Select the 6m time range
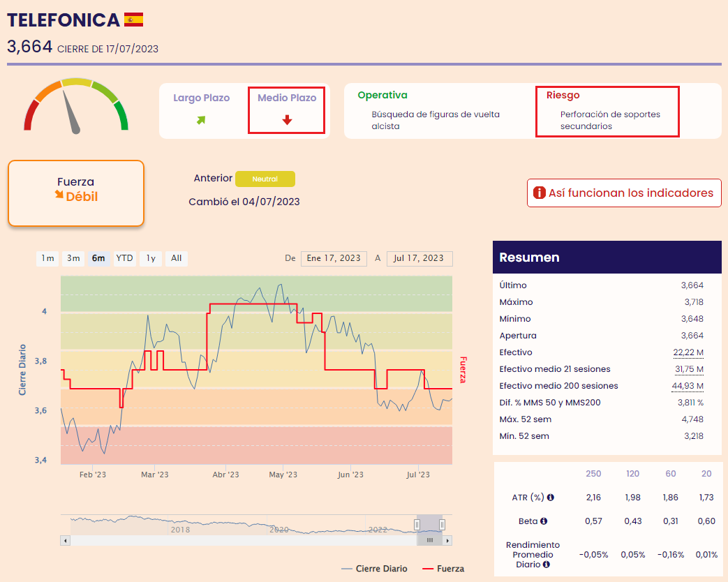The width and height of the screenshot is (728, 582). (98, 258)
